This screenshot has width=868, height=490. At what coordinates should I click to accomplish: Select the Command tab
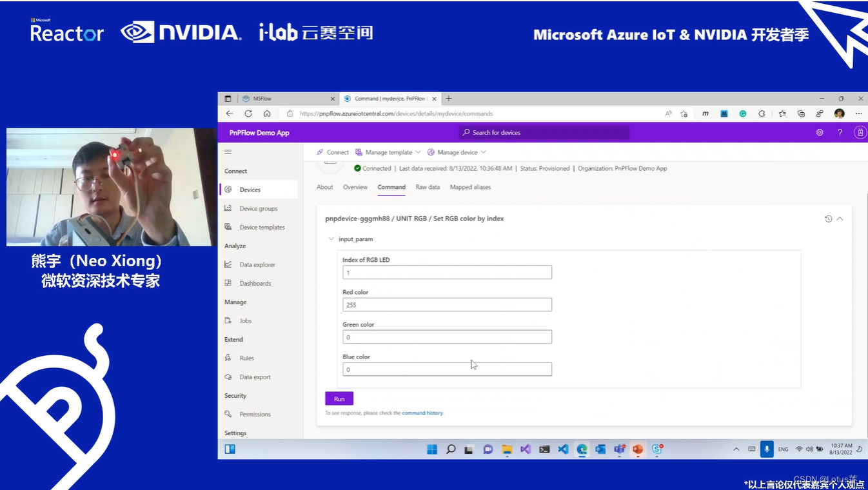tap(391, 187)
